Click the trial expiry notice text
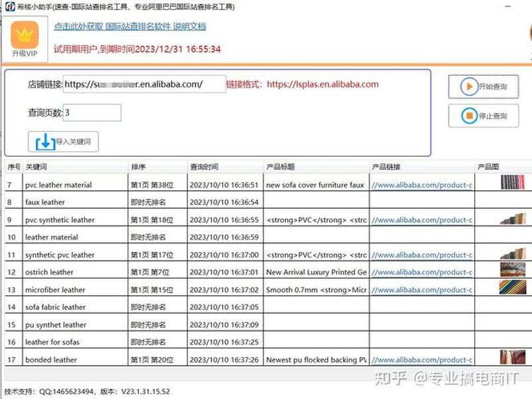Viewport: 532px width, 399px height. (137, 49)
